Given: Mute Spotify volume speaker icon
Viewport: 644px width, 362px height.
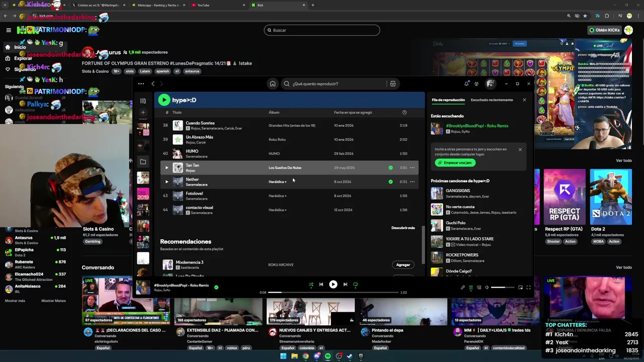Looking at the screenshot, I should point(487,288).
